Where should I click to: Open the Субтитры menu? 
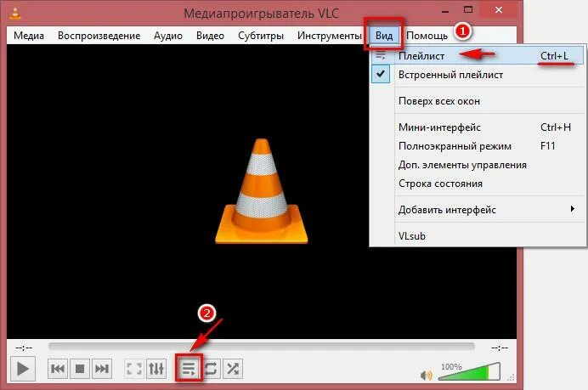coord(261,36)
